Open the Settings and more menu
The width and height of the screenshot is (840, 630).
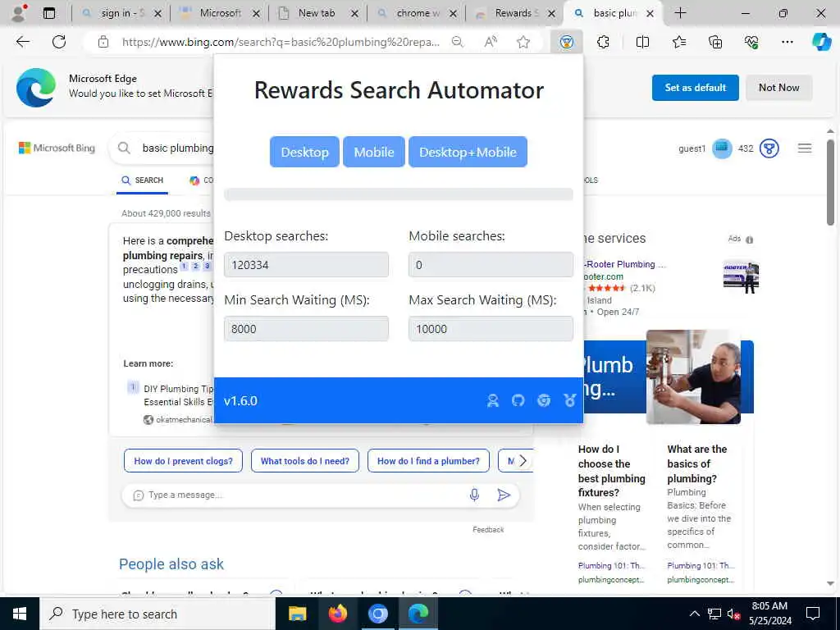[787, 42]
